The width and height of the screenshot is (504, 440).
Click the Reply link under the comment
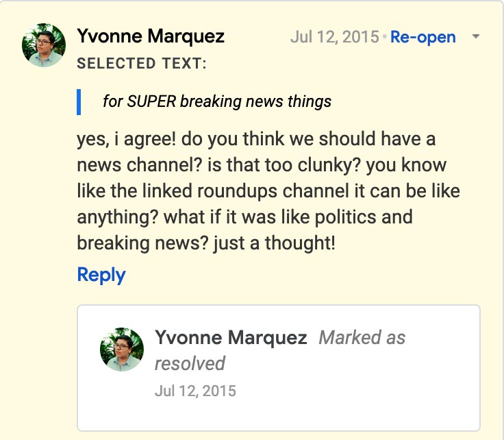coord(101,275)
